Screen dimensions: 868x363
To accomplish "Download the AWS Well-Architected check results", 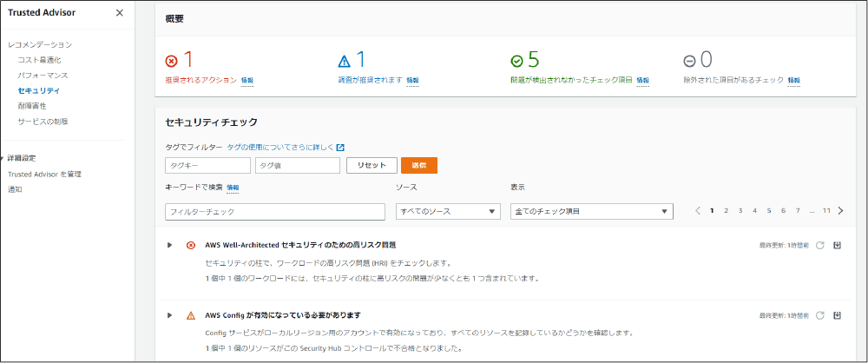I will pos(837,245).
